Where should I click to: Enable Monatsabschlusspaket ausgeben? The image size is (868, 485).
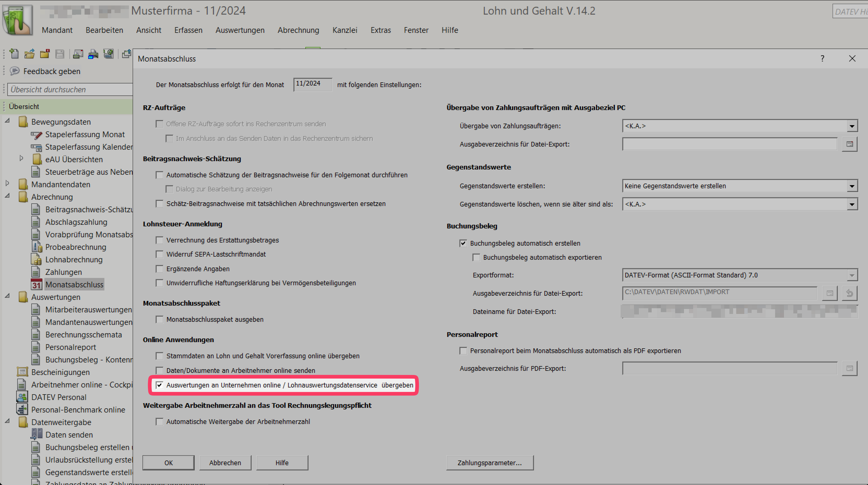point(159,319)
